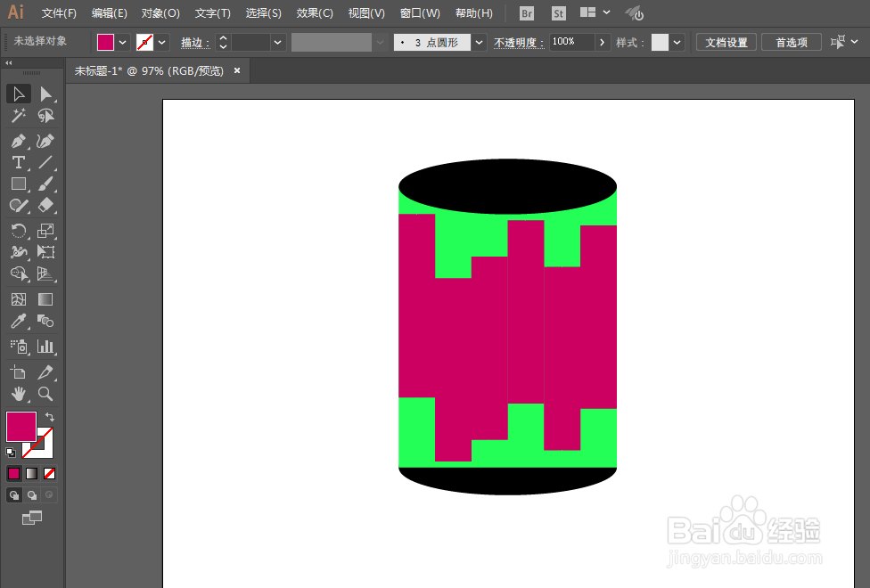This screenshot has height=588, width=870.
Task: Select the Eraser tool
Action: click(x=46, y=205)
